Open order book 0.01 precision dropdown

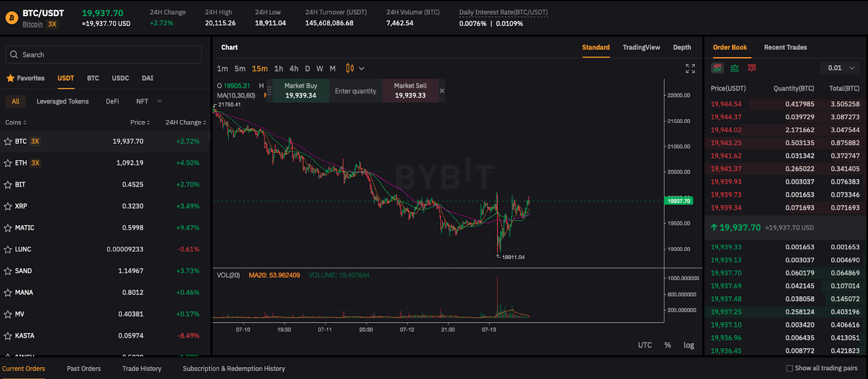click(x=840, y=68)
